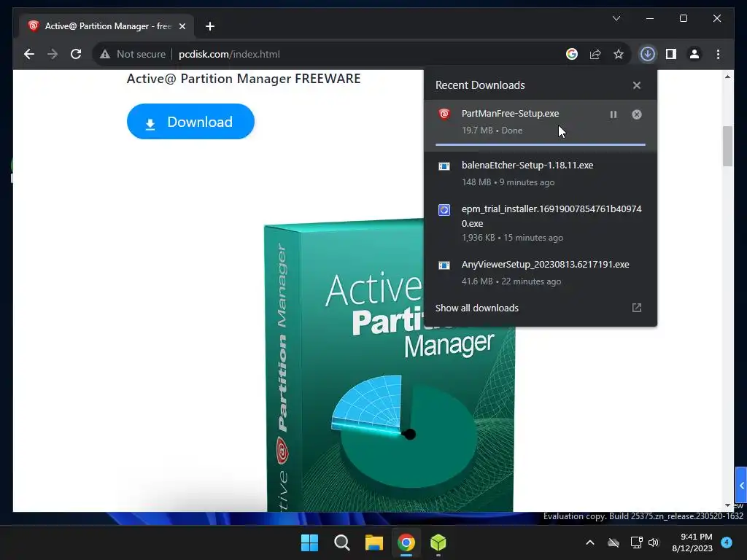Click the scrollbar down arrow
747x560 pixels.
727,505
